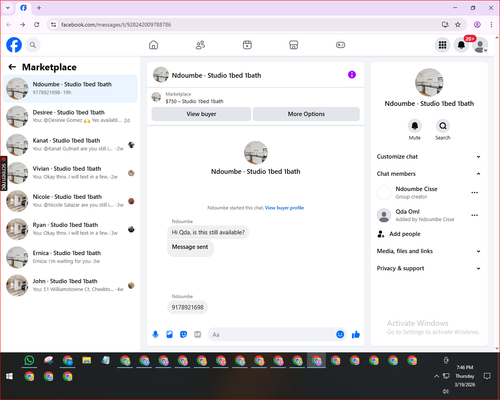Screen dimensions: 500x400
Task: Open the Reels video icon
Action: click(247, 45)
